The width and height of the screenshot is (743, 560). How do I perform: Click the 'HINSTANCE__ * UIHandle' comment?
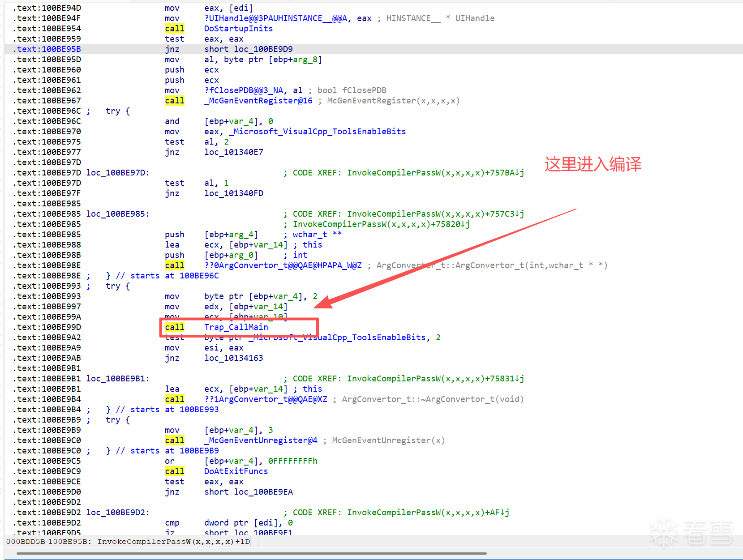pos(440,18)
